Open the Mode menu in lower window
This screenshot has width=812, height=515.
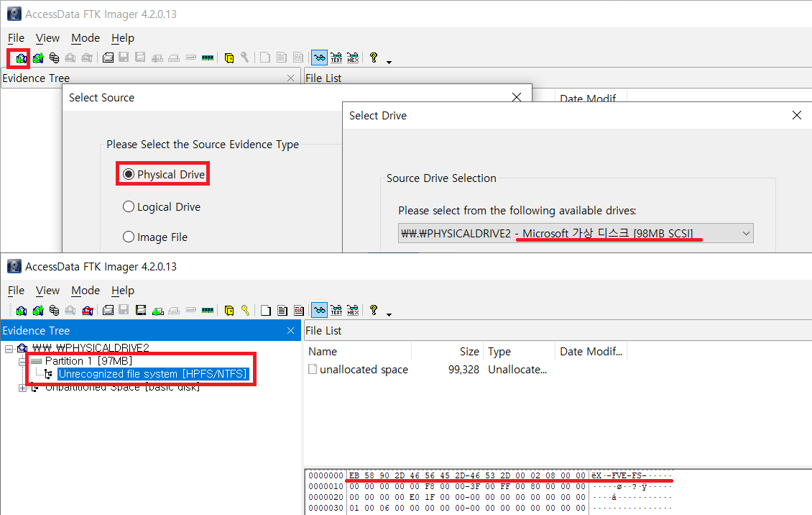click(x=86, y=291)
